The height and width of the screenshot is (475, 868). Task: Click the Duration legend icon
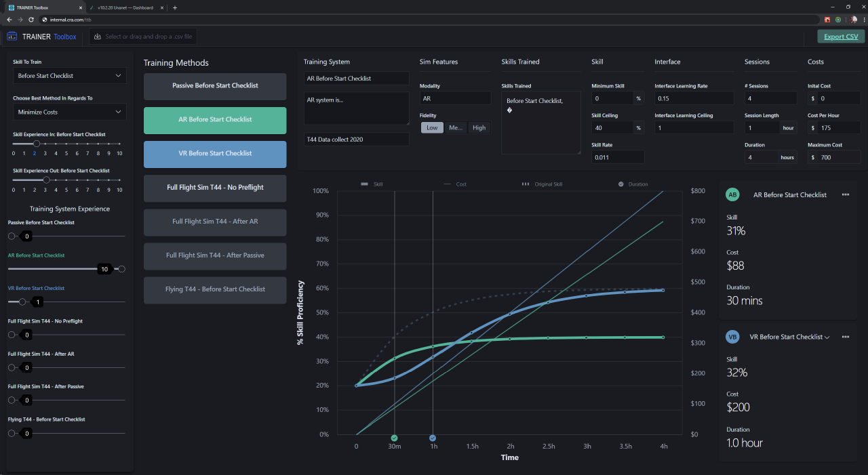click(x=620, y=184)
